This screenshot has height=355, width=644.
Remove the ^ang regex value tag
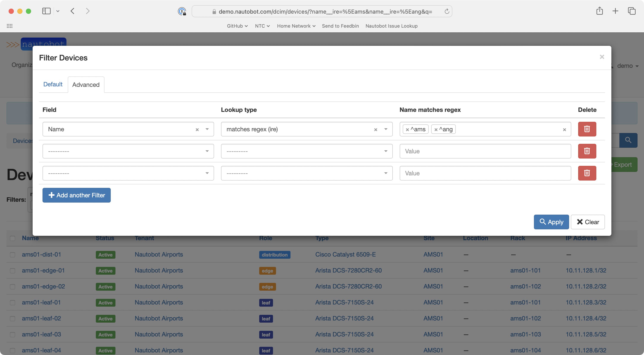pos(436,130)
